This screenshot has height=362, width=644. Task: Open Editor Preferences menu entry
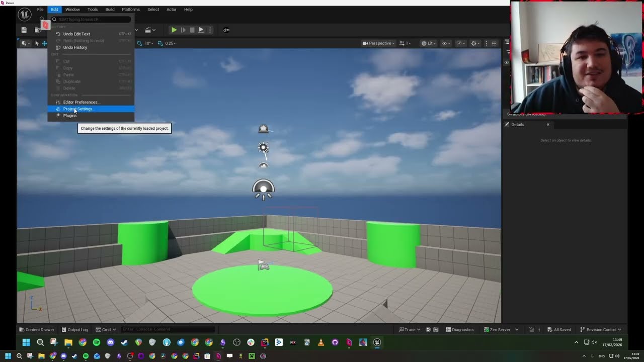coord(91,102)
